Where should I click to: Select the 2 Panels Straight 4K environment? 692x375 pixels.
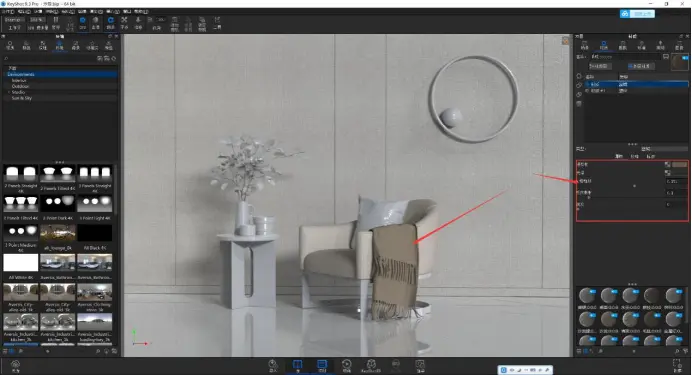point(21,178)
